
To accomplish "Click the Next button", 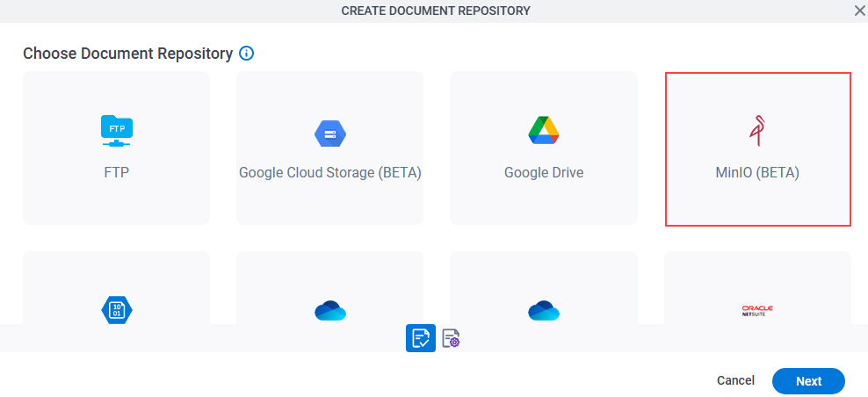I will 808,381.
